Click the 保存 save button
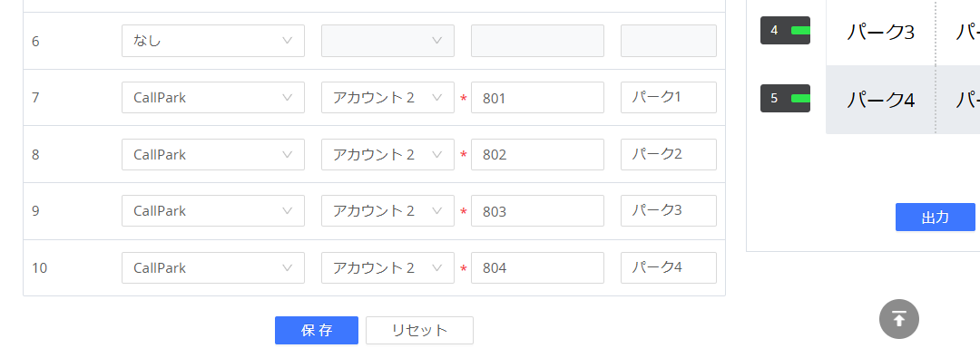Image resolution: width=980 pixels, height=358 pixels. coord(317,331)
